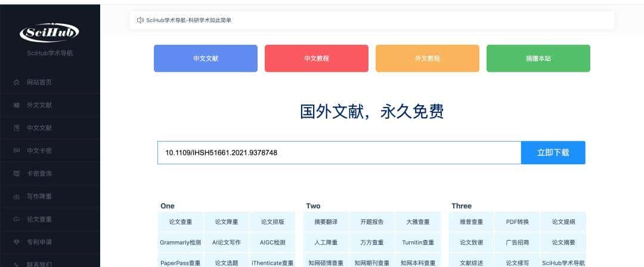Screen dimensions: 644x267
Task: Click the icon beside 中文卡密
Action: tap(17, 151)
